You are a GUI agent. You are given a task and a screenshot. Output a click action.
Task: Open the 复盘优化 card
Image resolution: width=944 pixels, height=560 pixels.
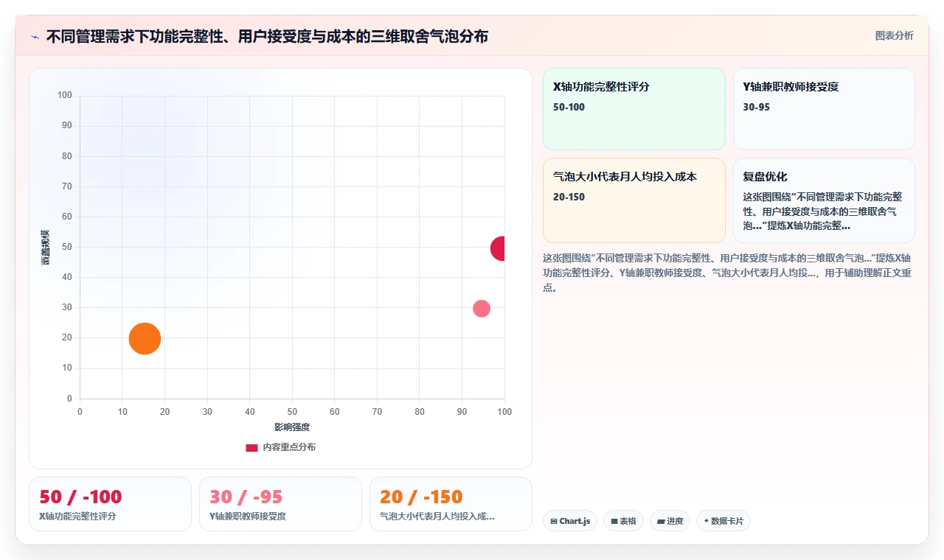click(824, 200)
